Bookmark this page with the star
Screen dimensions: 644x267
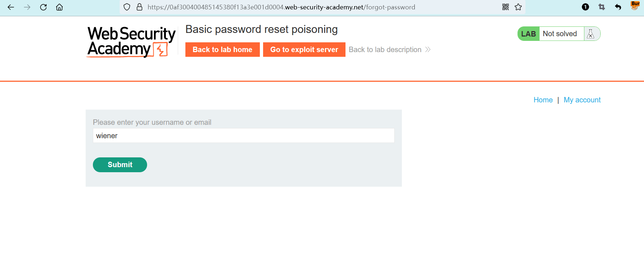518,7
